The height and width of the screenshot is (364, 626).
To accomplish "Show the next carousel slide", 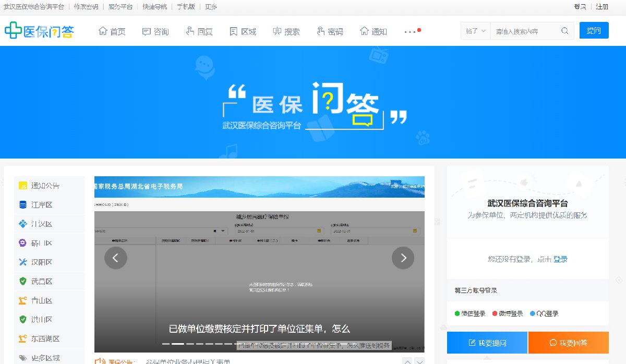I will 403,258.
